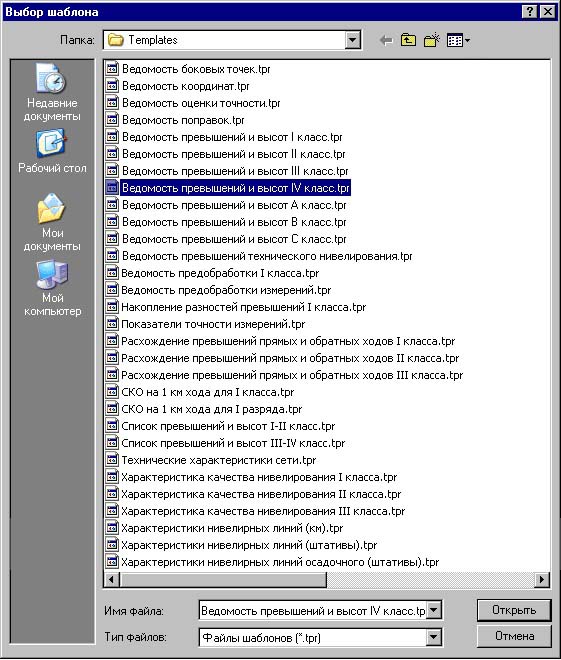Click the horizontal scrollbar left arrow

111,580
